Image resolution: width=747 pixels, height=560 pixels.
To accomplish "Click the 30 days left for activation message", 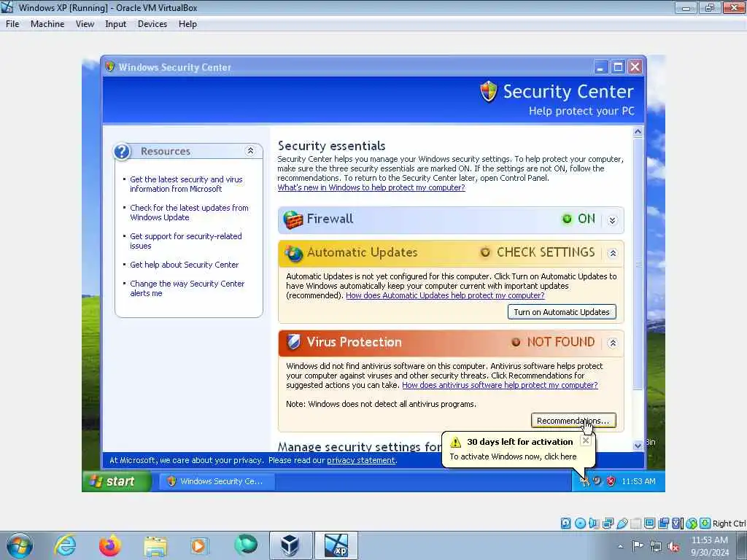I will (x=520, y=442).
